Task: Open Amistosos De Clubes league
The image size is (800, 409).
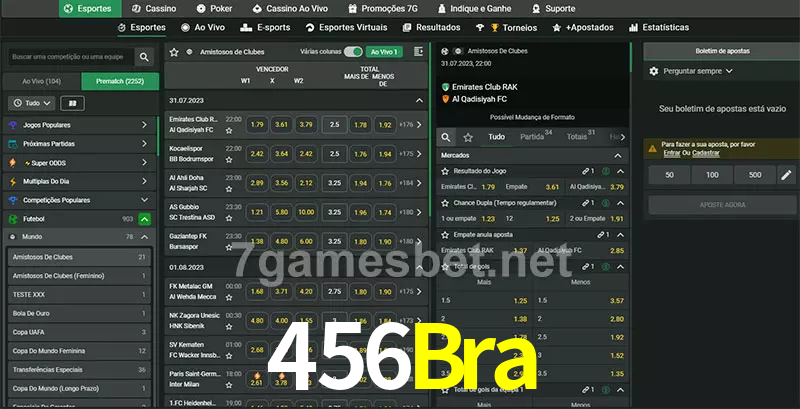Action: pos(79,257)
